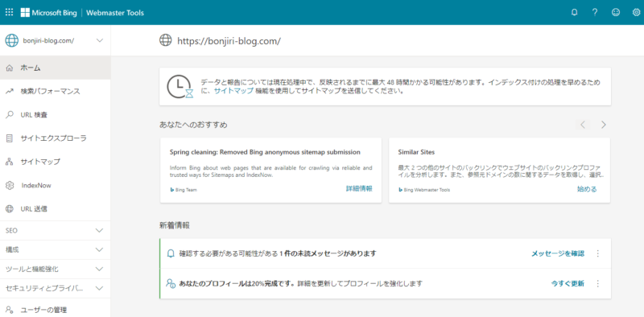Image resolution: width=644 pixels, height=317 pixels.
Task: Open IndexNow menu item
Action: 55,186
